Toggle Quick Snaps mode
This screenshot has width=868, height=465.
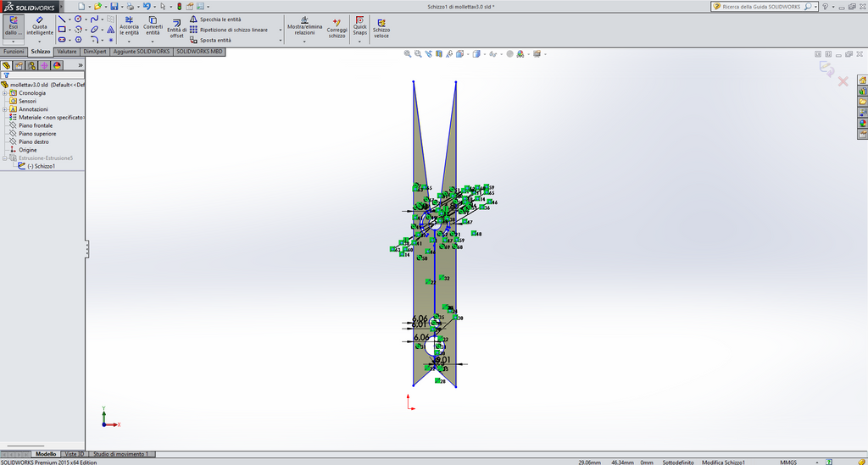359,26
